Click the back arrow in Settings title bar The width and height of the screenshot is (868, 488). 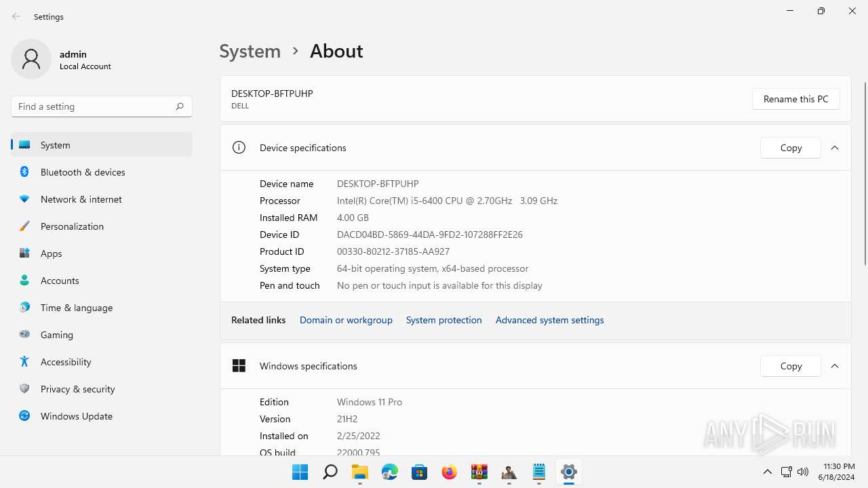coord(16,16)
